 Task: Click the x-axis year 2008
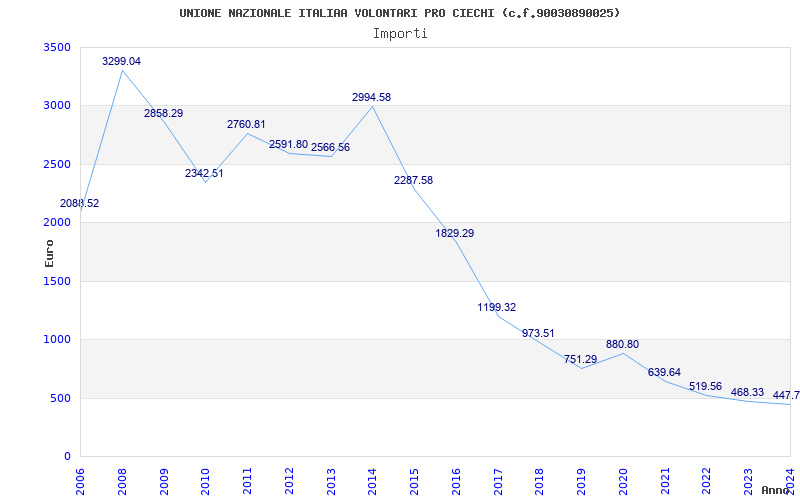click(x=122, y=483)
